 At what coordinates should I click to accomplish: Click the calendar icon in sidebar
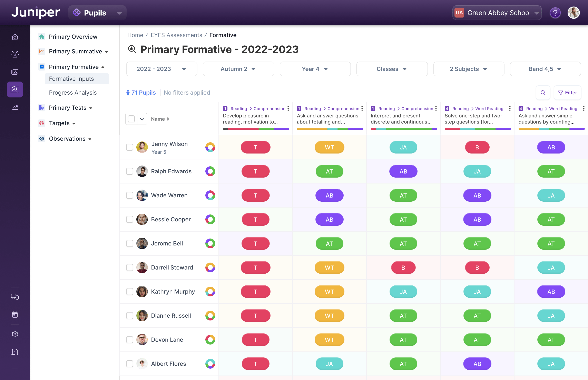pyautogui.click(x=15, y=315)
